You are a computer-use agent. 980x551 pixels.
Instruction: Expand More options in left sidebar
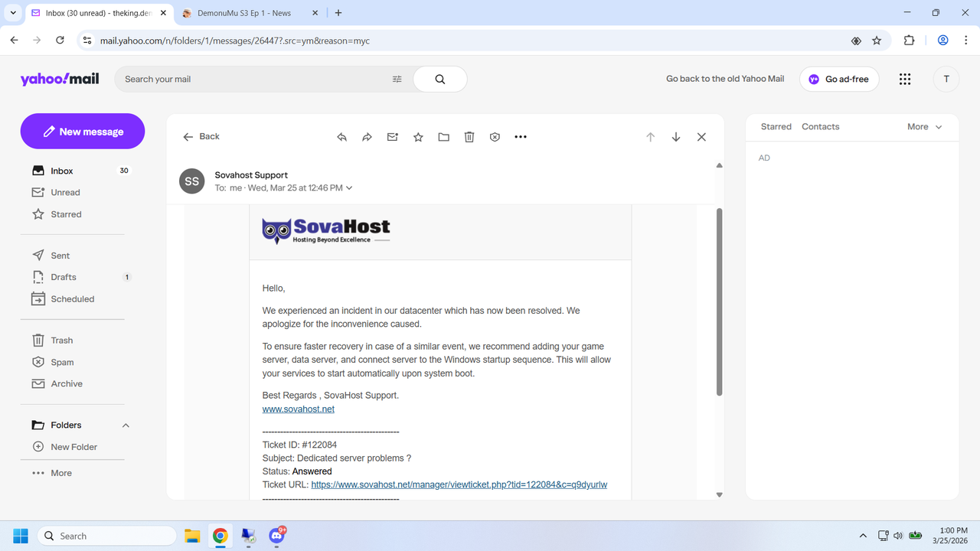click(x=51, y=473)
